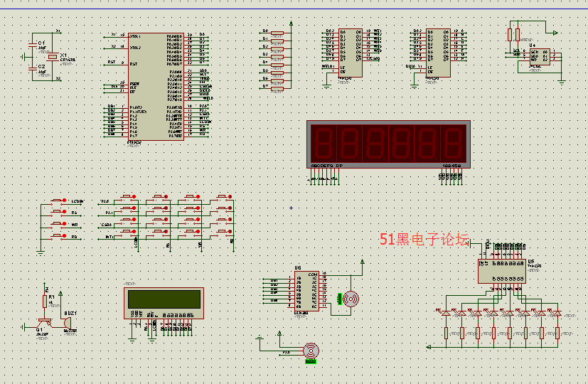
Task: Click the ABCDEFG DP label on display
Action: [x=326, y=166]
